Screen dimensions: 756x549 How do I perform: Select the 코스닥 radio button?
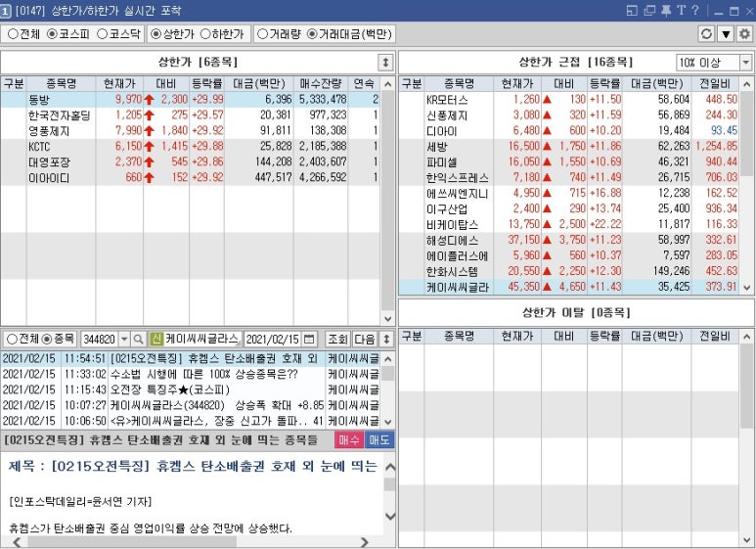[102, 34]
